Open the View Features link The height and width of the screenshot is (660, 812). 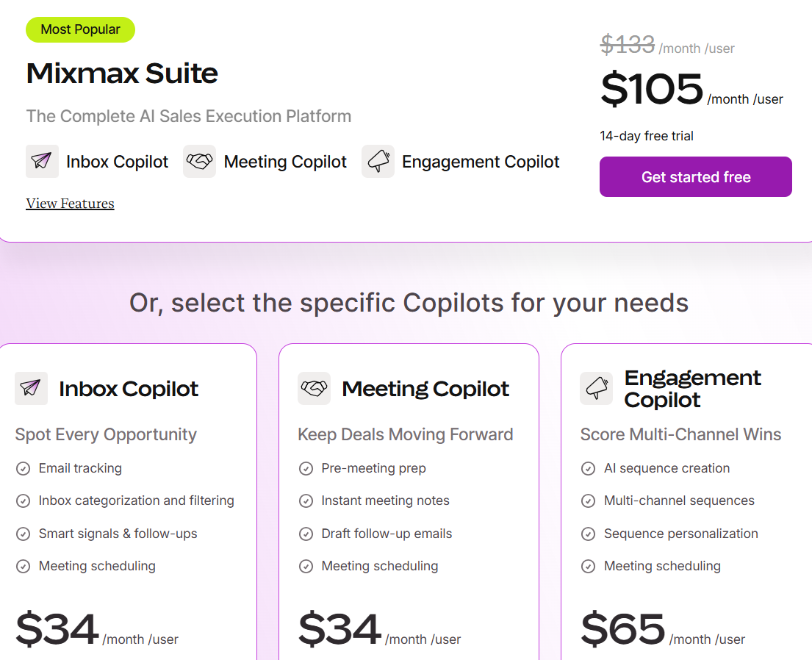[70, 204]
